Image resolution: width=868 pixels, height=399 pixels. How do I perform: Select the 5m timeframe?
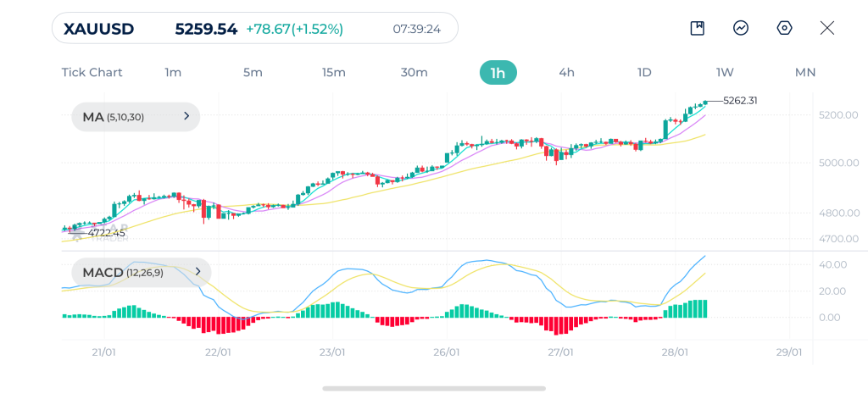click(253, 73)
